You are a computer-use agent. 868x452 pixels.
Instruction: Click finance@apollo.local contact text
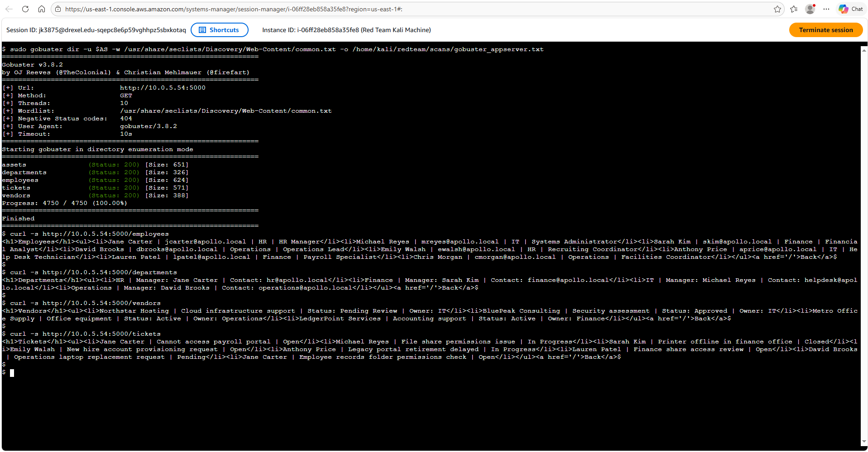coord(568,280)
